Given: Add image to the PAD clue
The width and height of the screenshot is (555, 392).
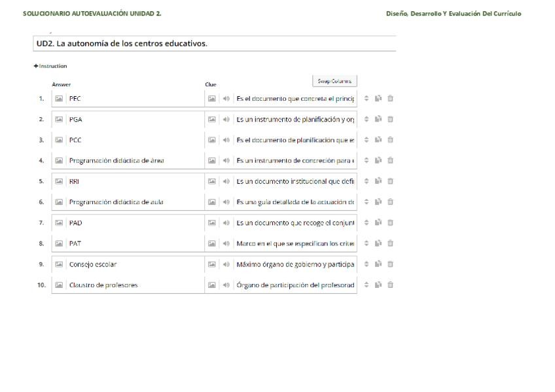Looking at the screenshot, I should [211, 223].
